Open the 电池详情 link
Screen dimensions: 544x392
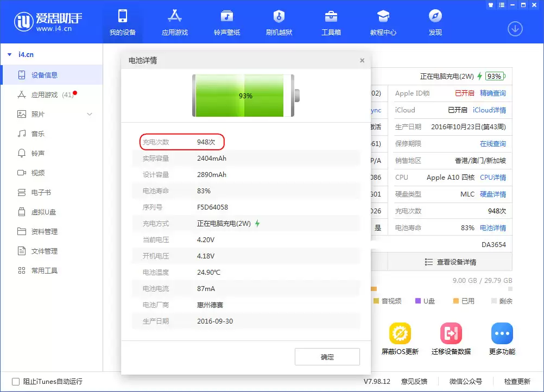click(492, 228)
